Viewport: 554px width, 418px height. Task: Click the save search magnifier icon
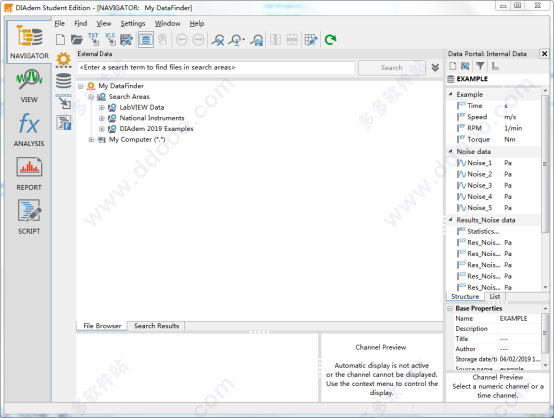click(x=257, y=40)
